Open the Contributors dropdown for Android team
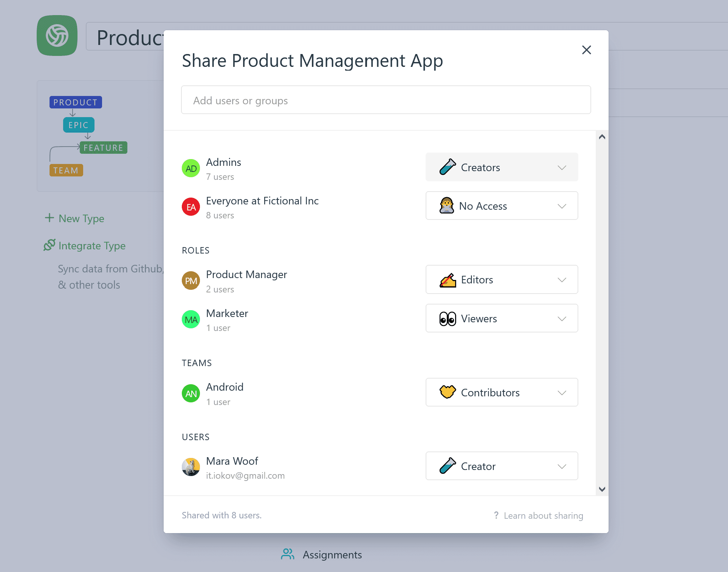The image size is (728, 572). click(x=502, y=392)
